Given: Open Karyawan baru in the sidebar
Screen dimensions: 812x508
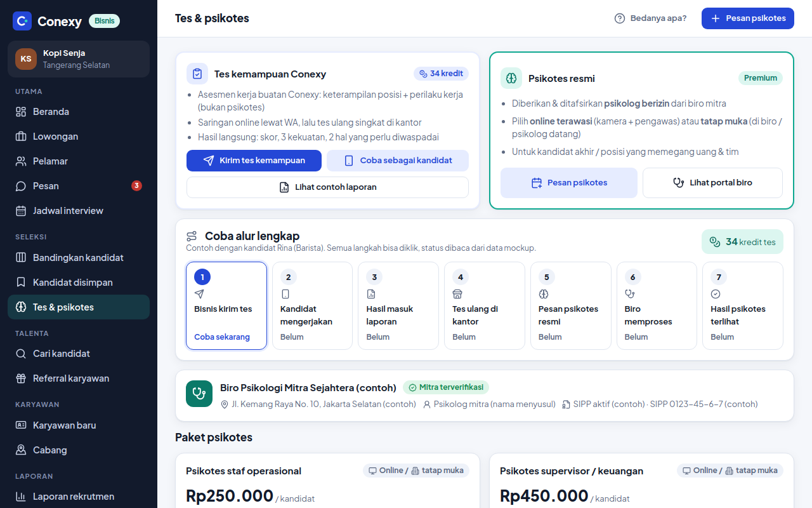Looking at the screenshot, I should click(79, 425).
